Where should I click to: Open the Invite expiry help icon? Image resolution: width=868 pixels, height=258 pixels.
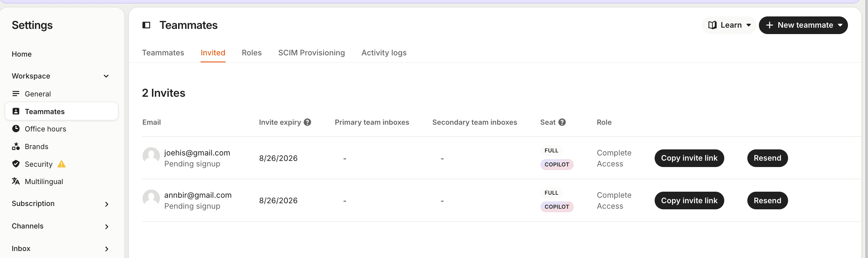click(x=307, y=122)
